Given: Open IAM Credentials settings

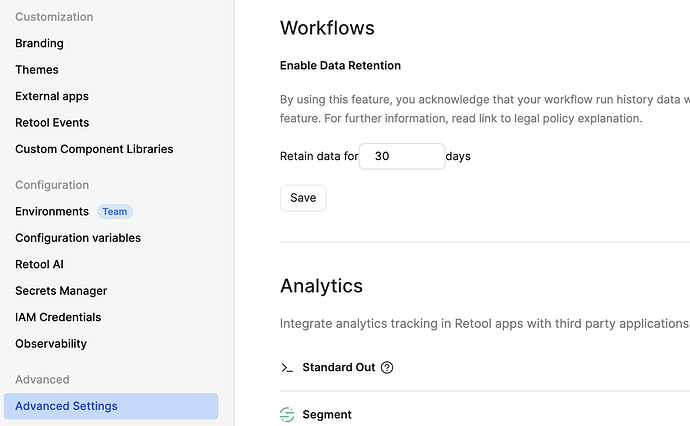Looking at the screenshot, I should pyautogui.click(x=58, y=317).
